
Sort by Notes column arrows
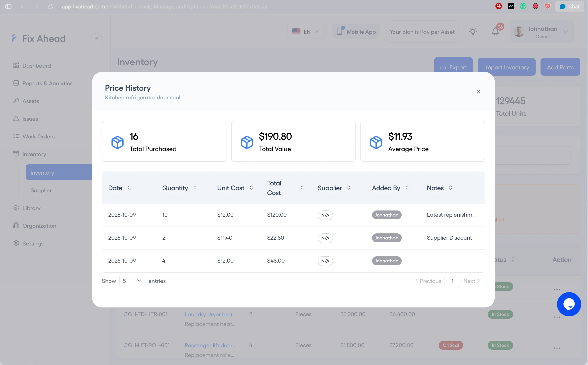click(x=450, y=188)
